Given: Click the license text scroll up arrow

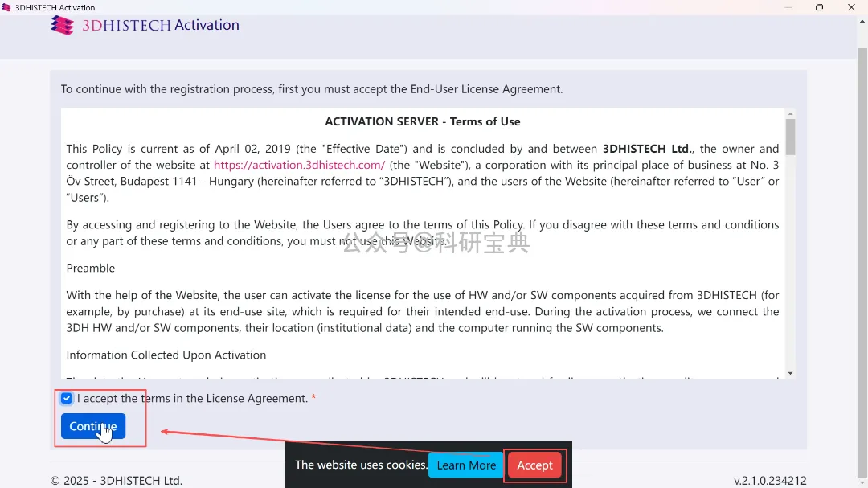Looking at the screenshot, I should [x=791, y=114].
